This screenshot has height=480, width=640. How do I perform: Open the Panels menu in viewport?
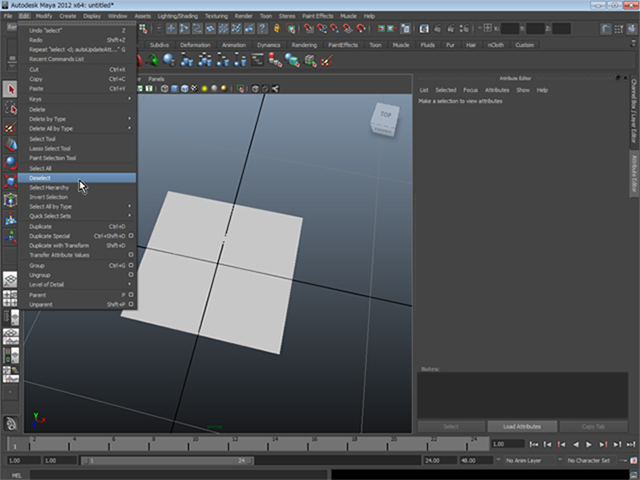tap(156, 79)
